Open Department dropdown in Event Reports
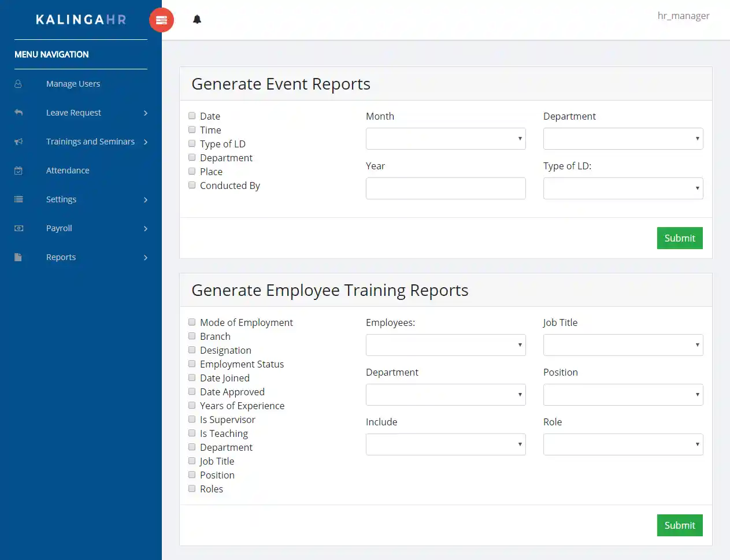730x560 pixels. click(x=623, y=139)
